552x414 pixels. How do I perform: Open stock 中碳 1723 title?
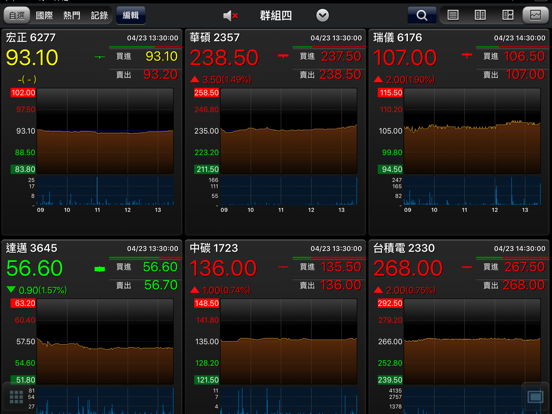pyautogui.click(x=214, y=248)
